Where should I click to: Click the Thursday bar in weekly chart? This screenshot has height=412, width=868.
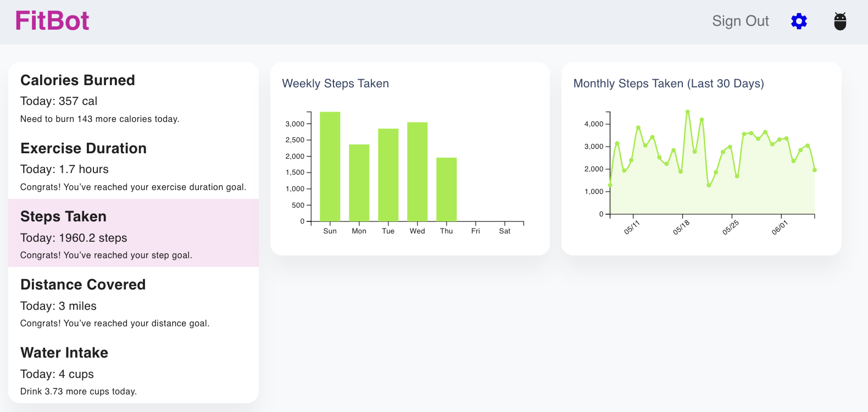(x=446, y=190)
